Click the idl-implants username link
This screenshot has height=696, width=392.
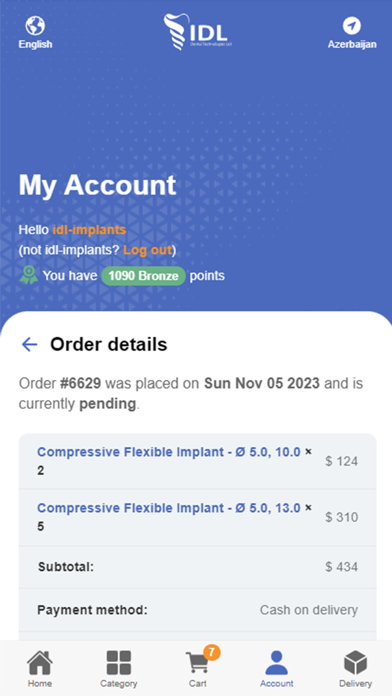pos(89,229)
